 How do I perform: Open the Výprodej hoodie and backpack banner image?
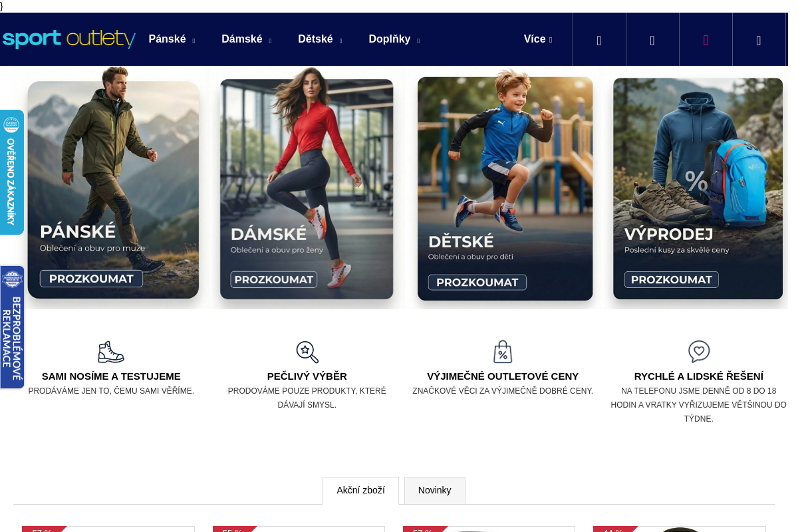pos(698,188)
